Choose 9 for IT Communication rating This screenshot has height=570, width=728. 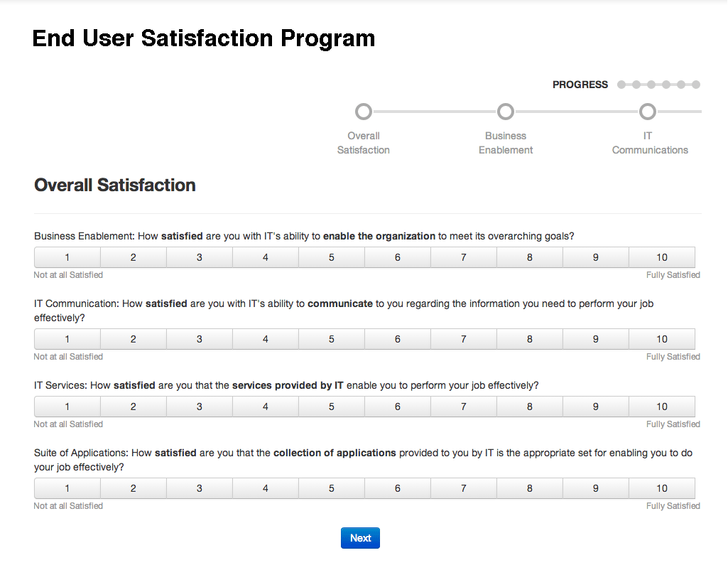[596, 339]
